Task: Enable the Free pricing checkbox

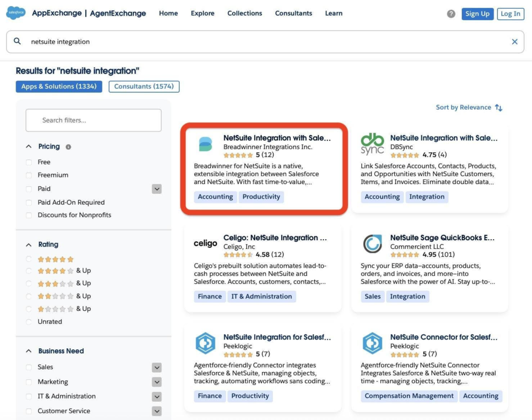Action: (x=30, y=162)
